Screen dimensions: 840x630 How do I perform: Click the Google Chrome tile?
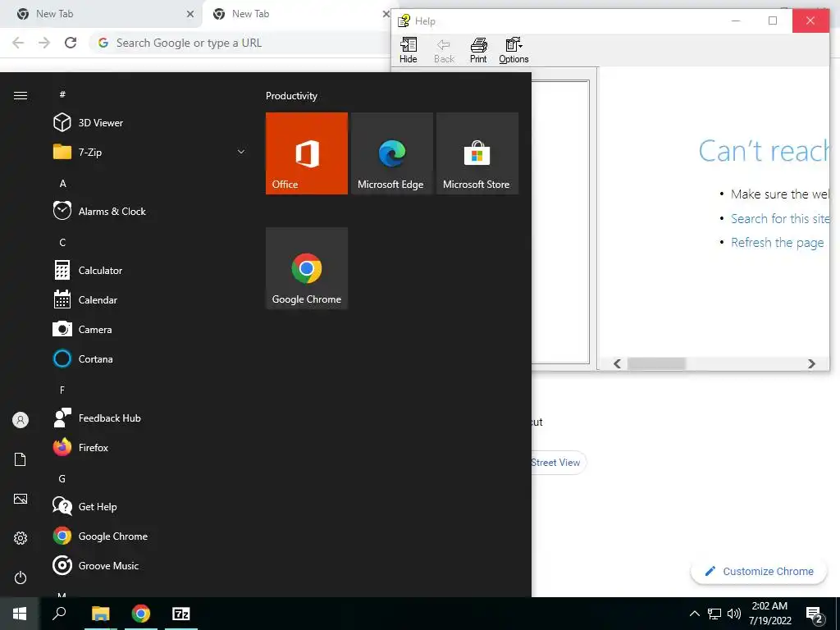(x=307, y=268)
